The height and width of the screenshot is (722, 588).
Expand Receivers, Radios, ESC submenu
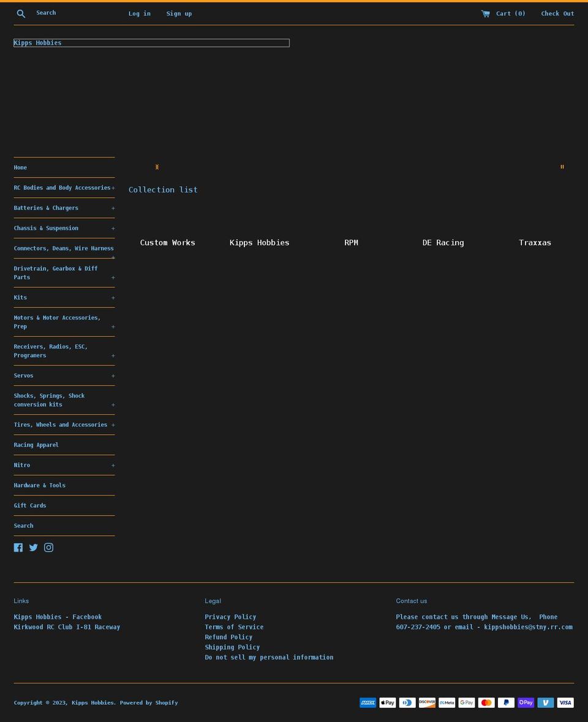(113, 356)
